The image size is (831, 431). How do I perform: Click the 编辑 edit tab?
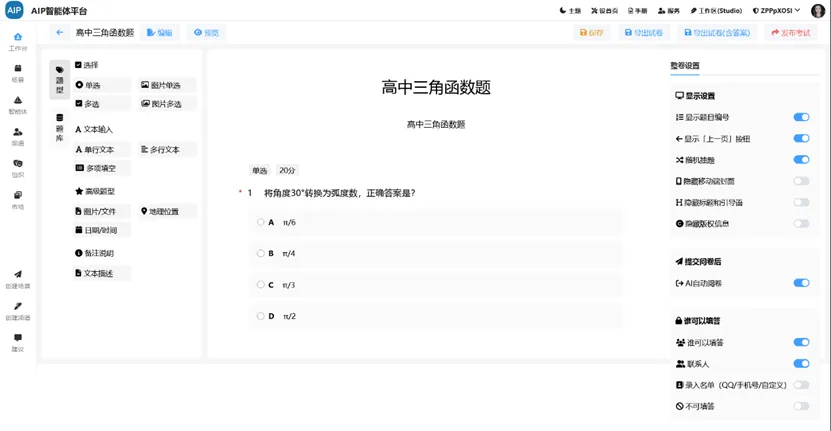[x=160, y=32]
